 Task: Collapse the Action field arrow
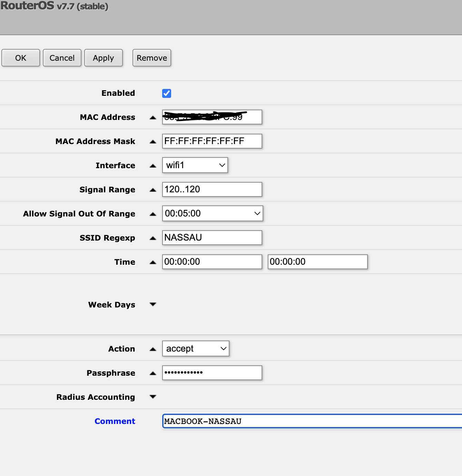tap(153, 349)
